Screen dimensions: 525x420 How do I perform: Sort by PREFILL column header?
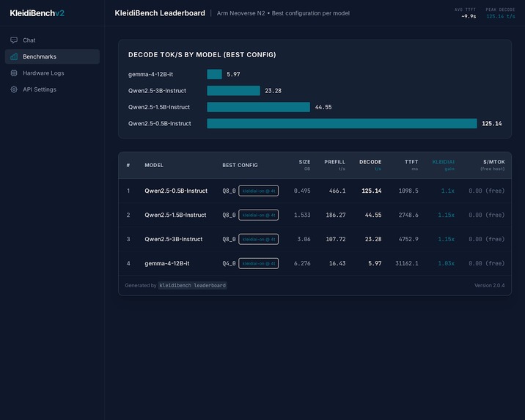[334, 165]
